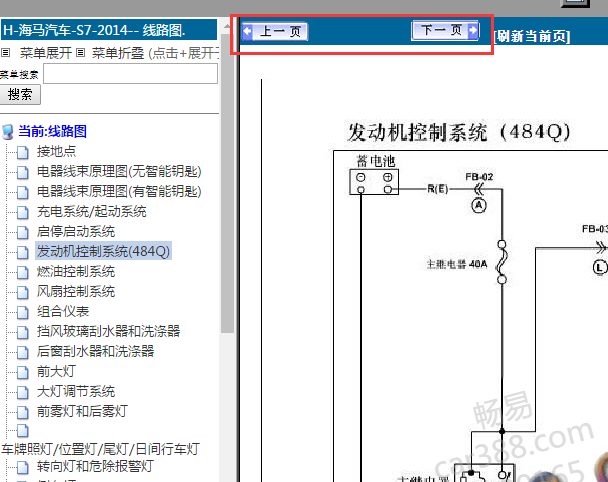Image resolution: width=608 pixels, height=482 pixels.
Task: Click the sidebar scrollbar up arrow
Action: 227,26
